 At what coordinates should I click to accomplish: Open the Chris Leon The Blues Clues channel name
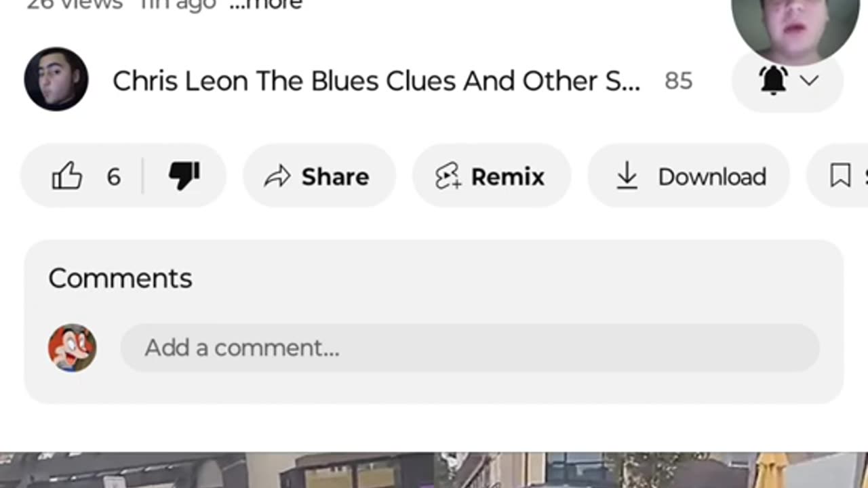click(376, 81)
